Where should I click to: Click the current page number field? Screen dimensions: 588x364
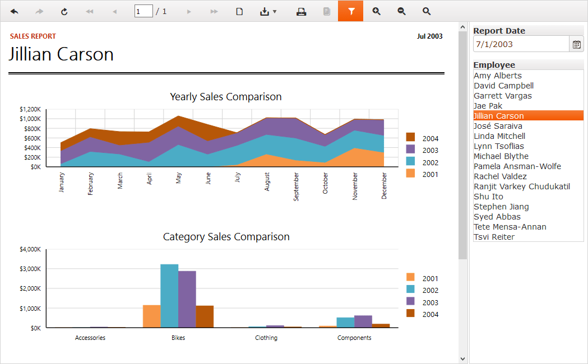tap(143, 11)
